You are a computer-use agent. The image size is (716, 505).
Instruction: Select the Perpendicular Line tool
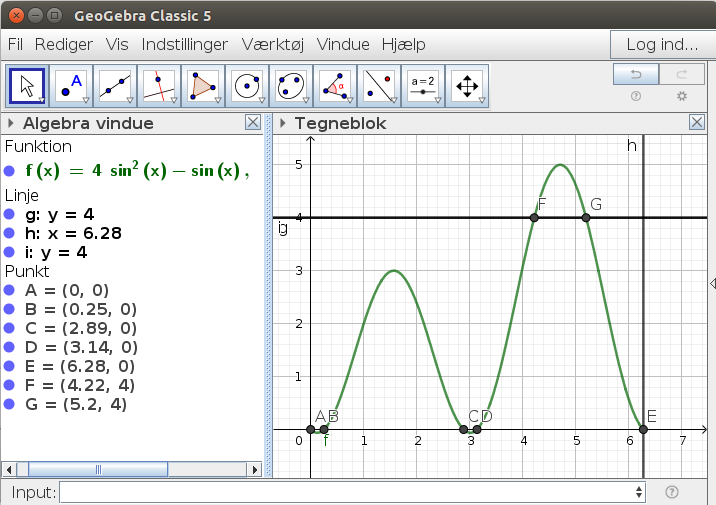159,86
